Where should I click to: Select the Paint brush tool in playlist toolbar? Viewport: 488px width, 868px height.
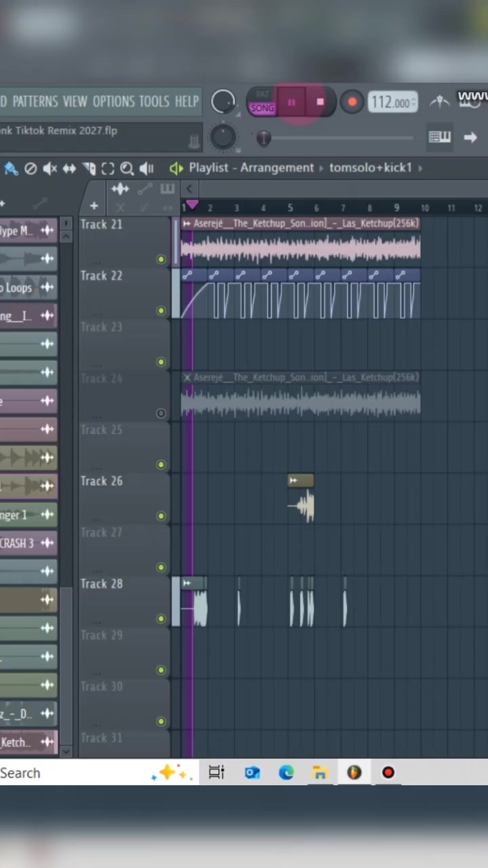tap(9, 169)
